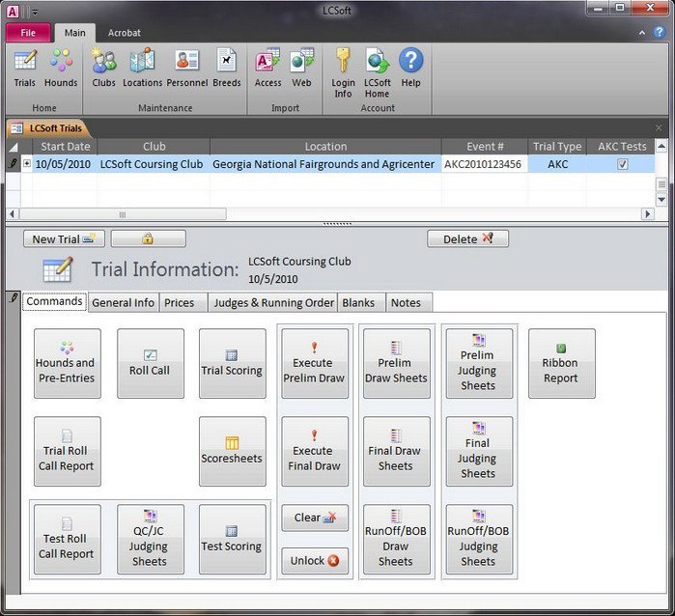Viewport: 675px width, 616px height.
Task: Open Clubs maintenance icon
Action: coord(103,68)
